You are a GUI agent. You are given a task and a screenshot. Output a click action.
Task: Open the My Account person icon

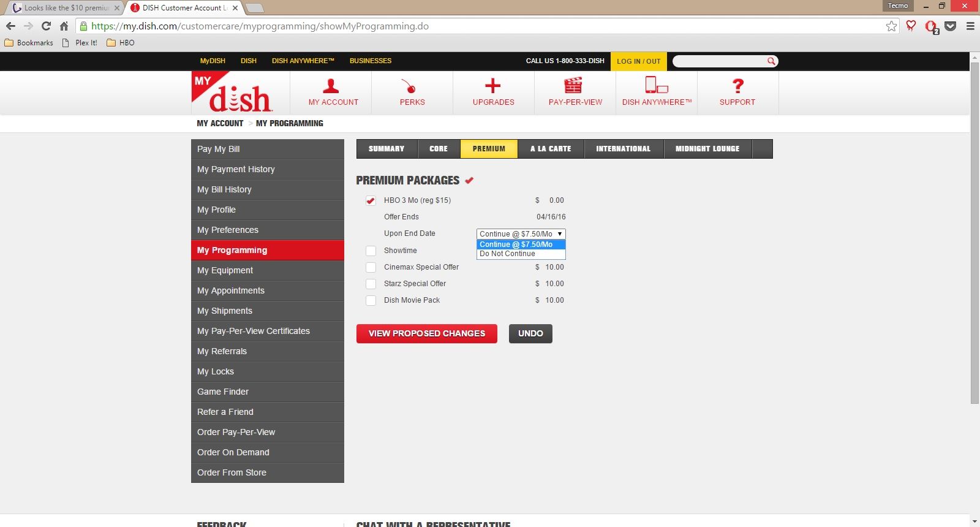tap(331, 86)
